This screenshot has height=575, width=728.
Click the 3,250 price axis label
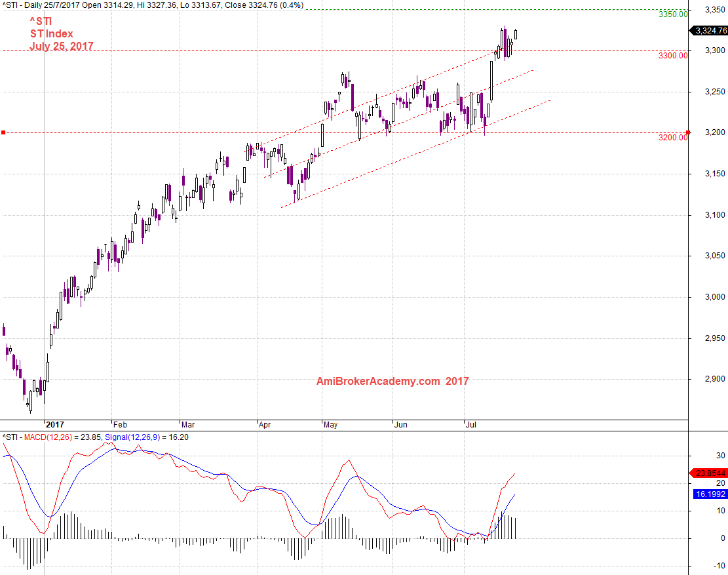[x=715, y=92]
